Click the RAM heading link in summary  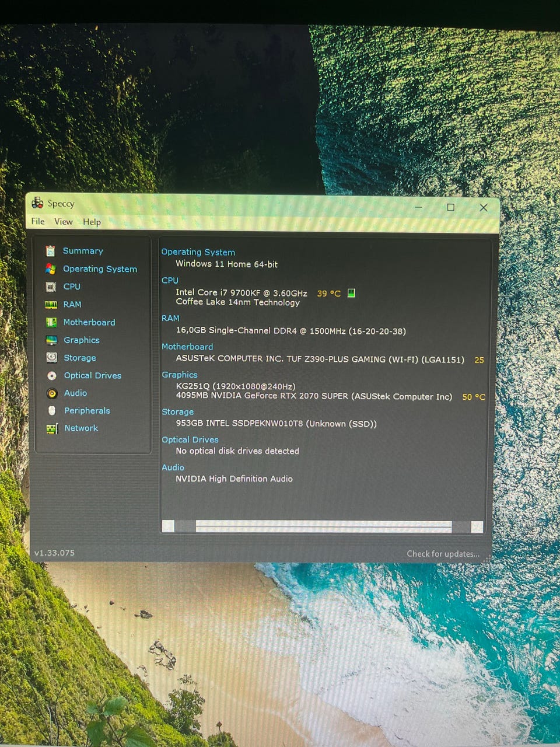(170, 319)
